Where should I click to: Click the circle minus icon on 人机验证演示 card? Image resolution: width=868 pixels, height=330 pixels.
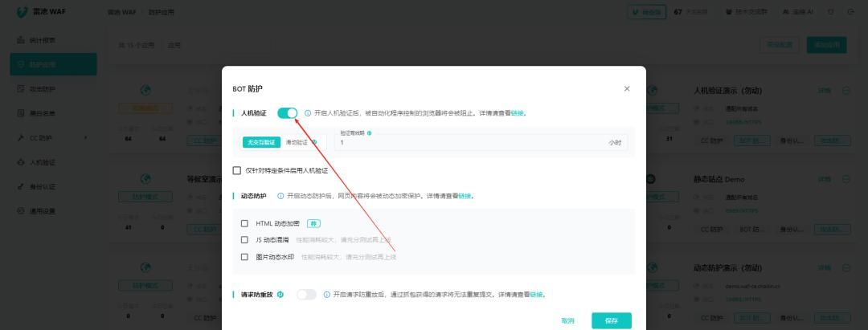click(846, 91)
